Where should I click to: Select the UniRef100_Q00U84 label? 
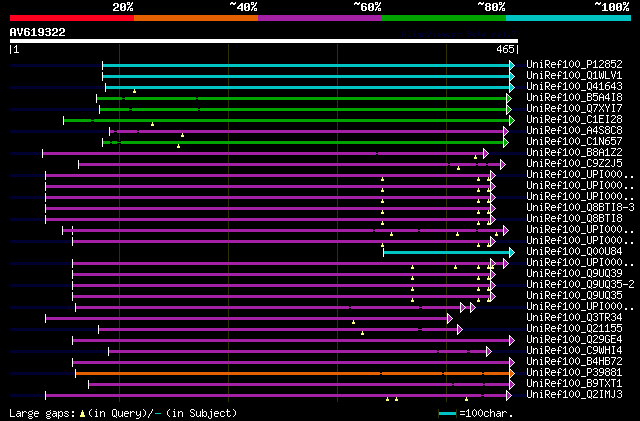tap(574, 252)
